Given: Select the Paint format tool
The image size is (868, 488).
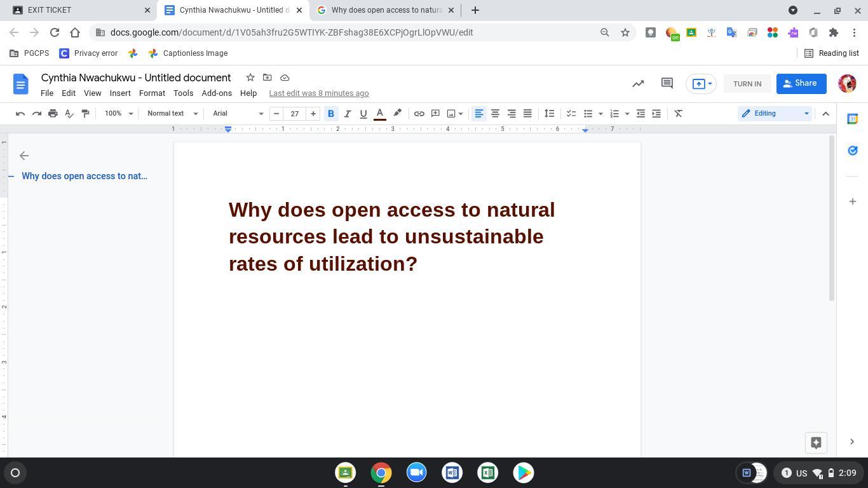Looking at the screenshot, I should [85, 114].
